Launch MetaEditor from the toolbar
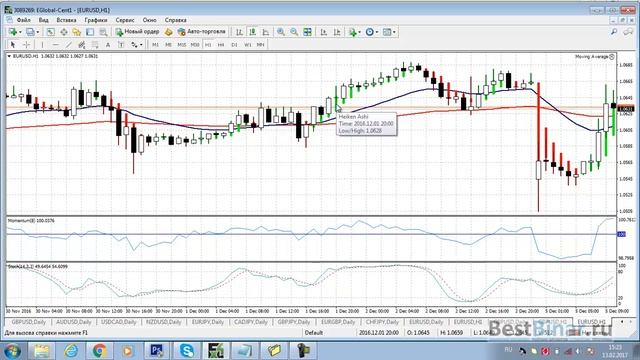 click(x=168, y=32)
